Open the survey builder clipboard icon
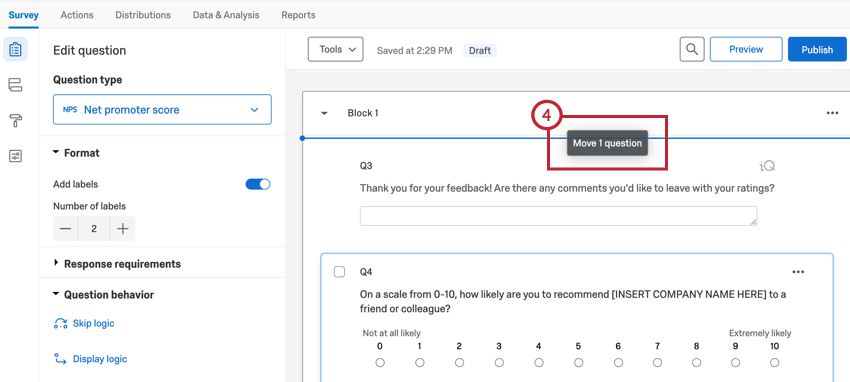 pyautogui.click(x=15, y=50)
